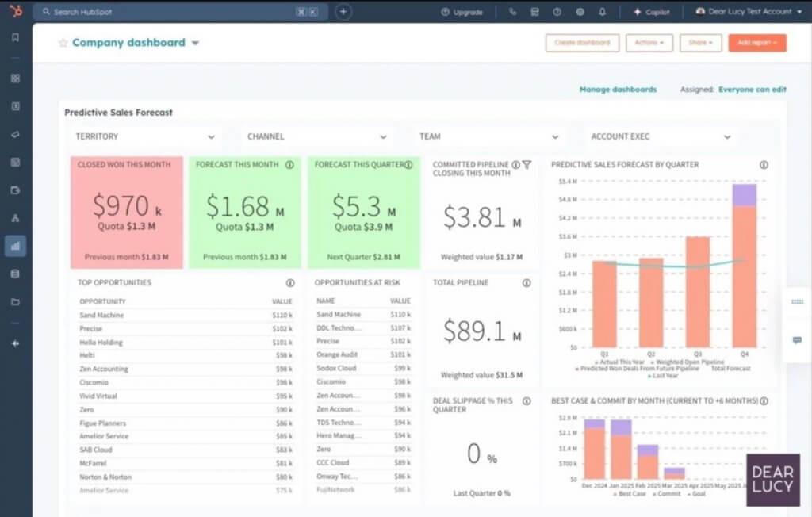Click the Manage dashboards link
This screenshot has width=812, height=517.
[617, 90]
